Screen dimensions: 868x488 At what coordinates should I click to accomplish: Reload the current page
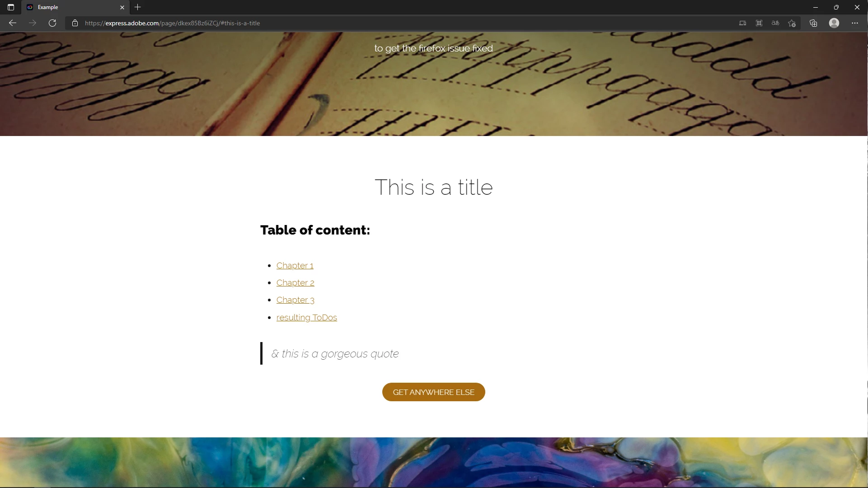tap(52, 23)
